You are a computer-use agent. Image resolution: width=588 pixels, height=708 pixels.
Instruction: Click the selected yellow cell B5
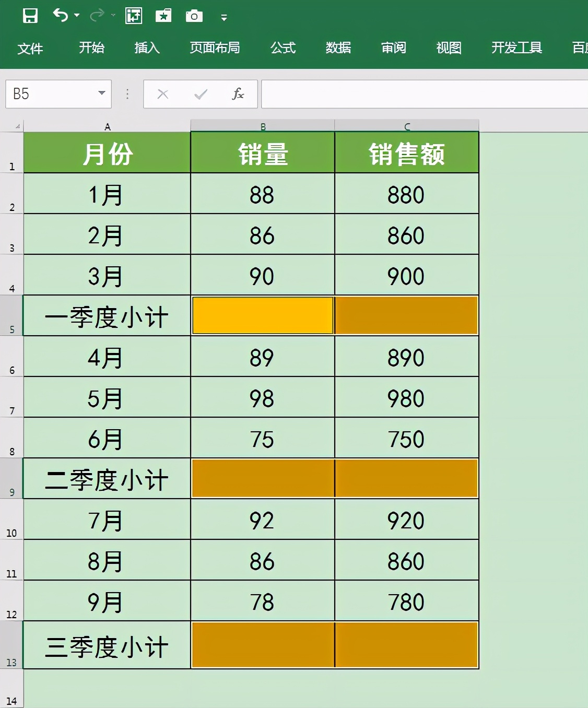click(263, 316)
